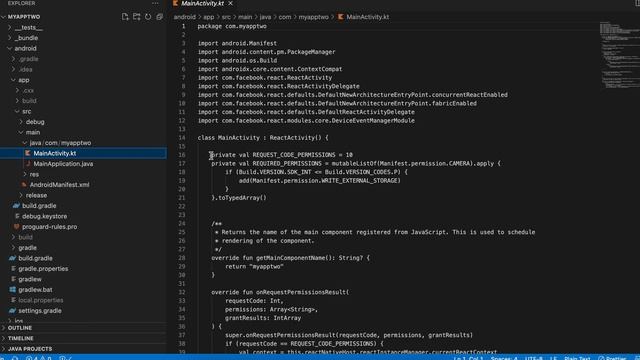640x360 pixels.
Task: Click java in the breadcrumb
Action: [x=265, y=17]
